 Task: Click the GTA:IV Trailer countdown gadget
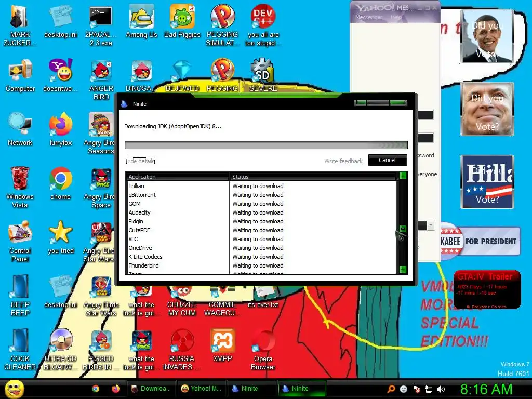tap(487, 289)
